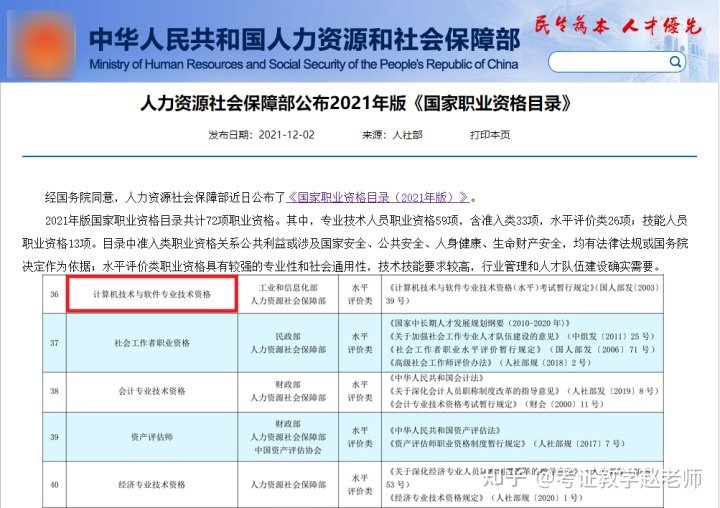This screenshot has width=720, height=508.
Task: Click 中国资产评估协会 in row 39
Action: click(x=288, y=450)
